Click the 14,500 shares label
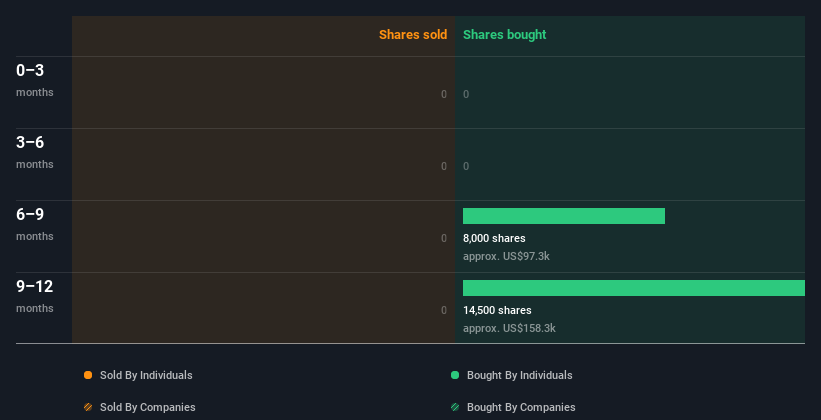This screenshot has height=420, width=821. (x=497, y=310)
